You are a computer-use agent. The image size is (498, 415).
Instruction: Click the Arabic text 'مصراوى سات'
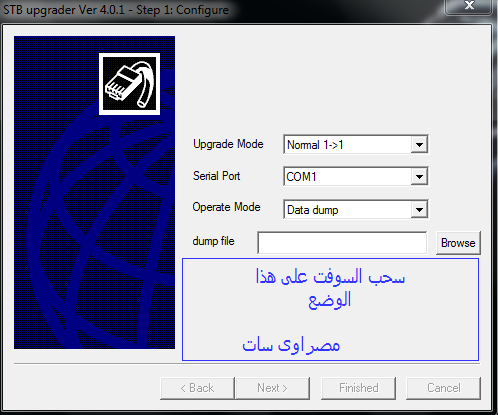click(x=291, y=345)
